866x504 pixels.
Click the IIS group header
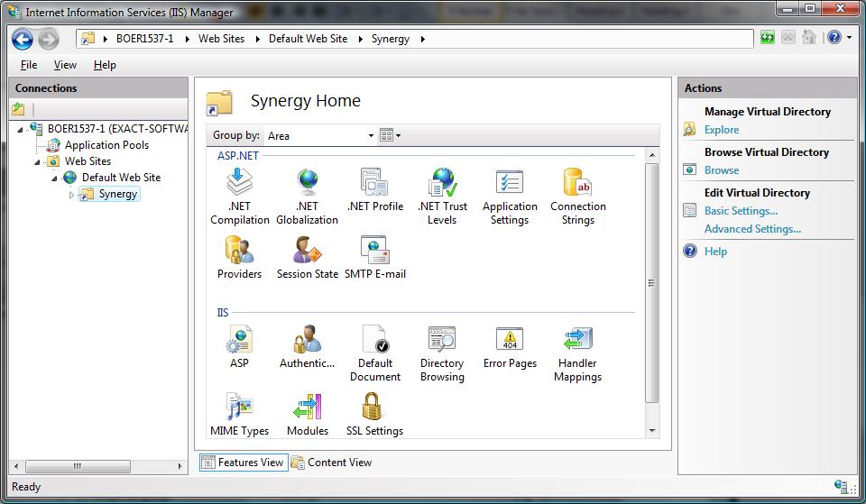click(223, 313)
